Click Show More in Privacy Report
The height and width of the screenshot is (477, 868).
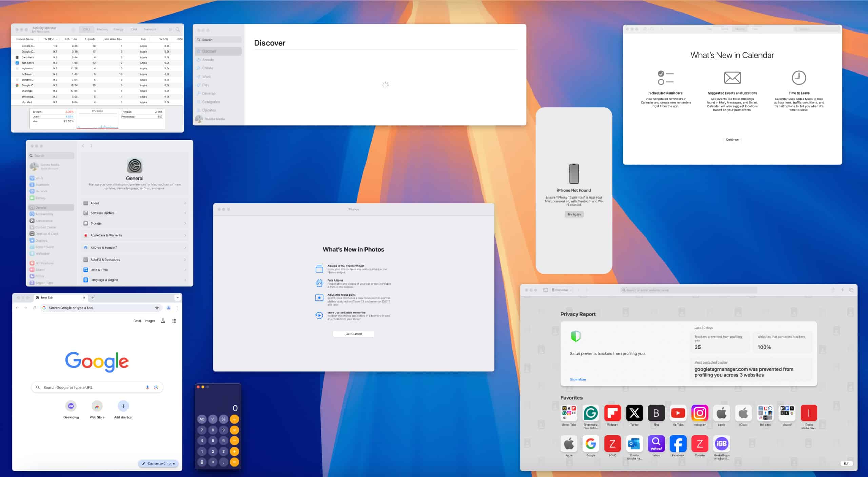(577, 379)
